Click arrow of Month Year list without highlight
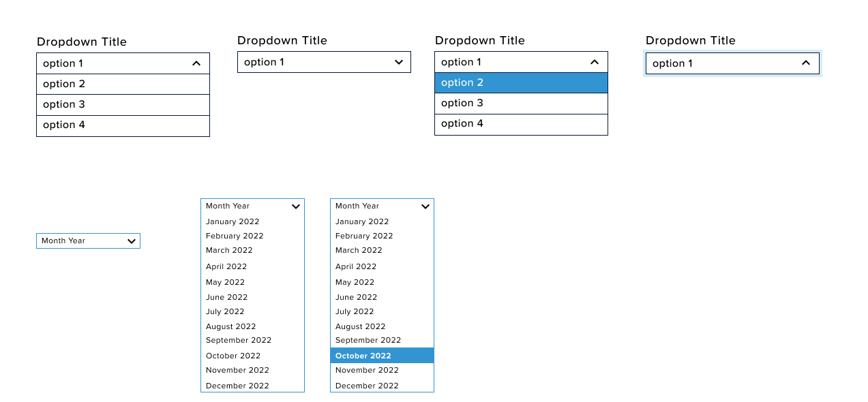Screen dimensions: 868x402 (296, 206)
